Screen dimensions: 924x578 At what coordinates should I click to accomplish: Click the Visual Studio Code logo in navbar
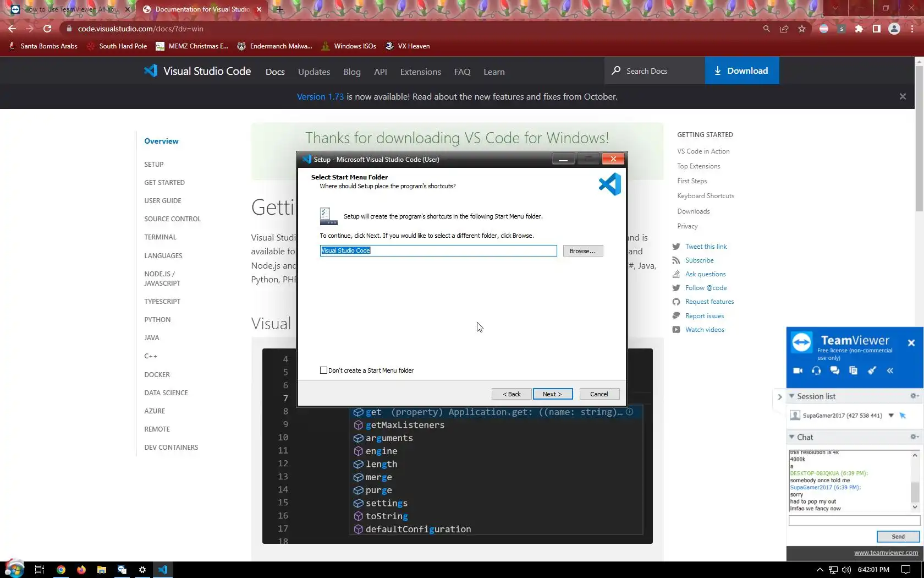(x=197, y=71)
